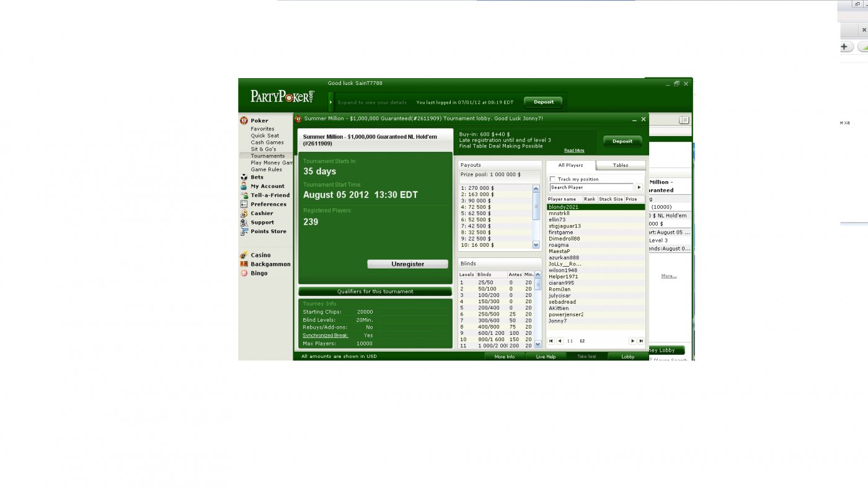Sort by Stack Size column header
The width and height of the screenshot is (868, 488).
pos(611,199)
